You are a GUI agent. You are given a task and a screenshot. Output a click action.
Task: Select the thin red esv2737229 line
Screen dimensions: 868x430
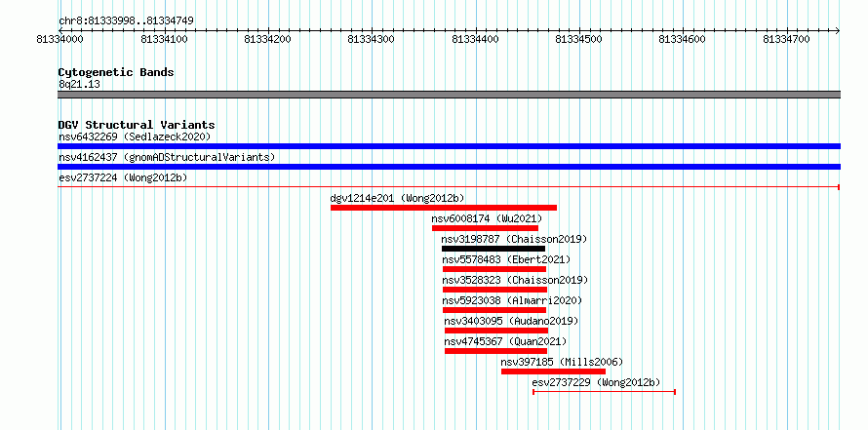604,392
